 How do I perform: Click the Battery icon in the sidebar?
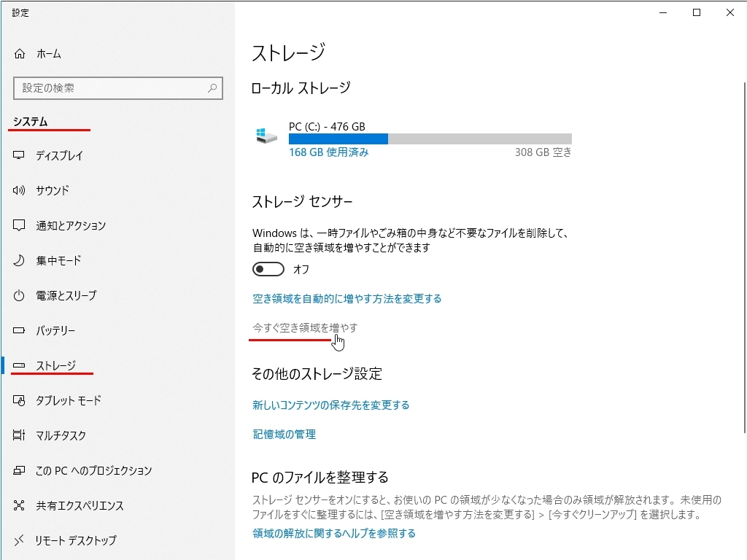pyautogui.click(x=20, y=330)
